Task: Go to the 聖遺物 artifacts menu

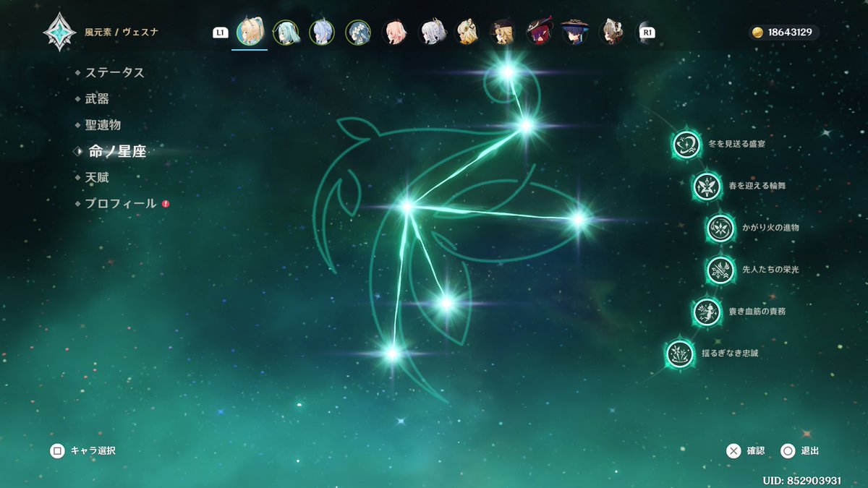Action: point(103,125)
